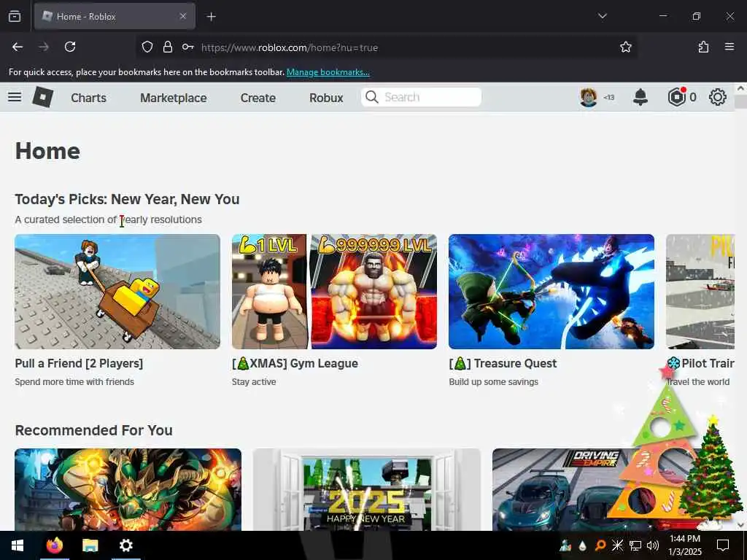The width and height of the screenshot is (747, 560).
Task: Go to Charts page
Action: 88,98
